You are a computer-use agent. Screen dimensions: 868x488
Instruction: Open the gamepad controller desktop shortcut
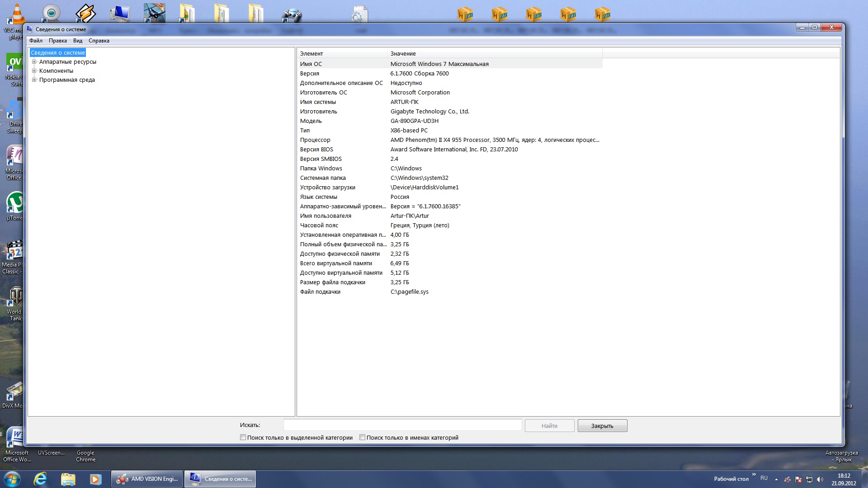coord(292,14)
